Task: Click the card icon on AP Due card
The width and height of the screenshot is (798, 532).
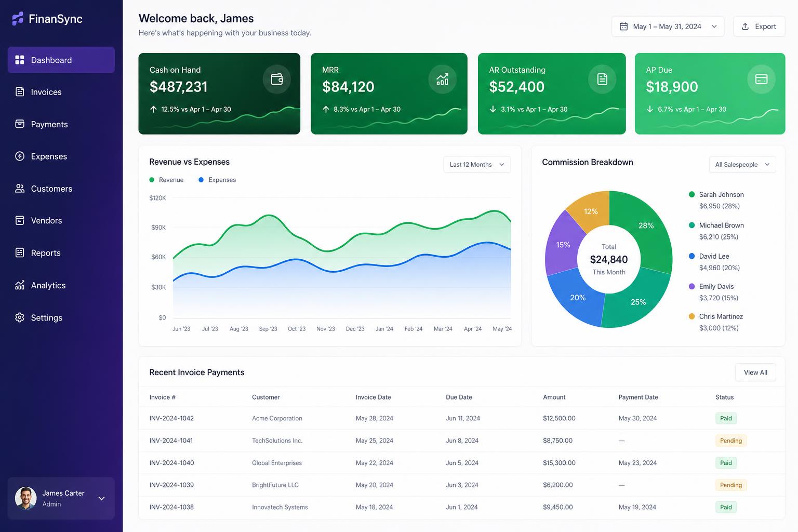Action: pyautogui.click(x=761, y=79)
